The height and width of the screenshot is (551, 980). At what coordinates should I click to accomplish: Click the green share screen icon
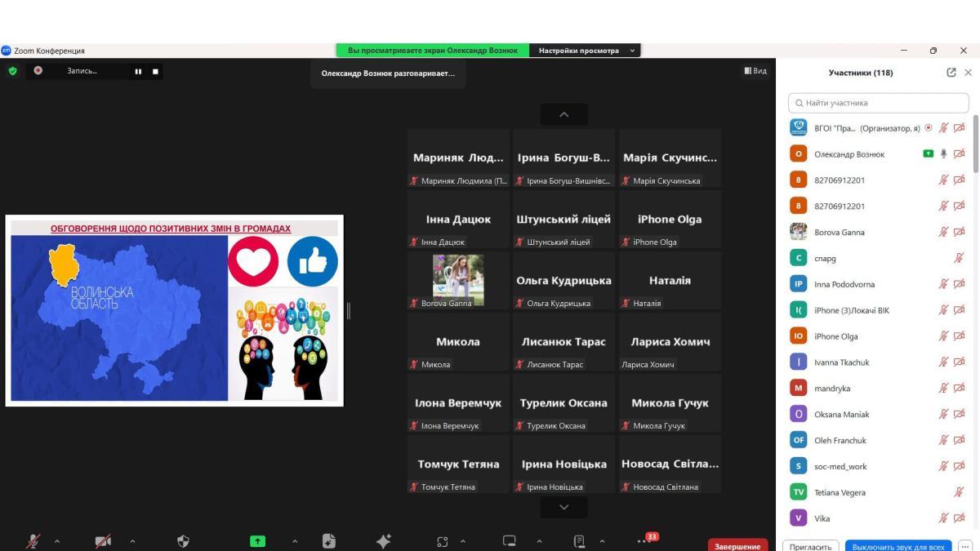point(257,540)
